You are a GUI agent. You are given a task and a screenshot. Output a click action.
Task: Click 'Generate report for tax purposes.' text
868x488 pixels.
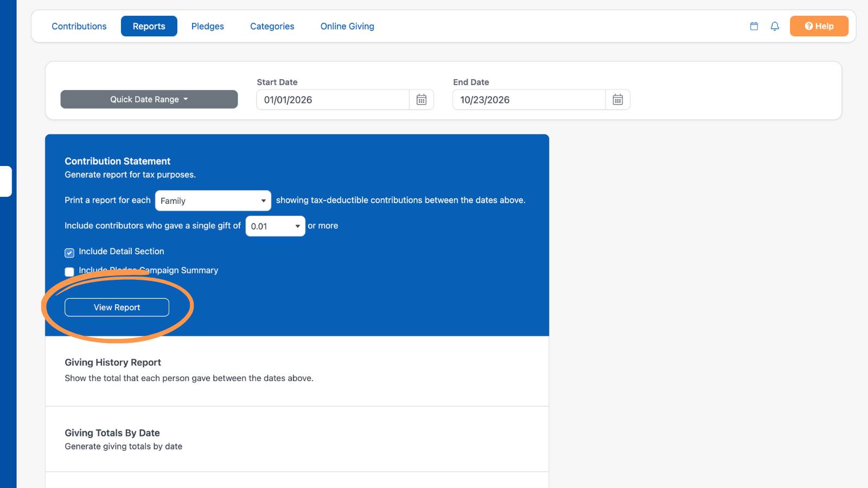tap(130, 175)
